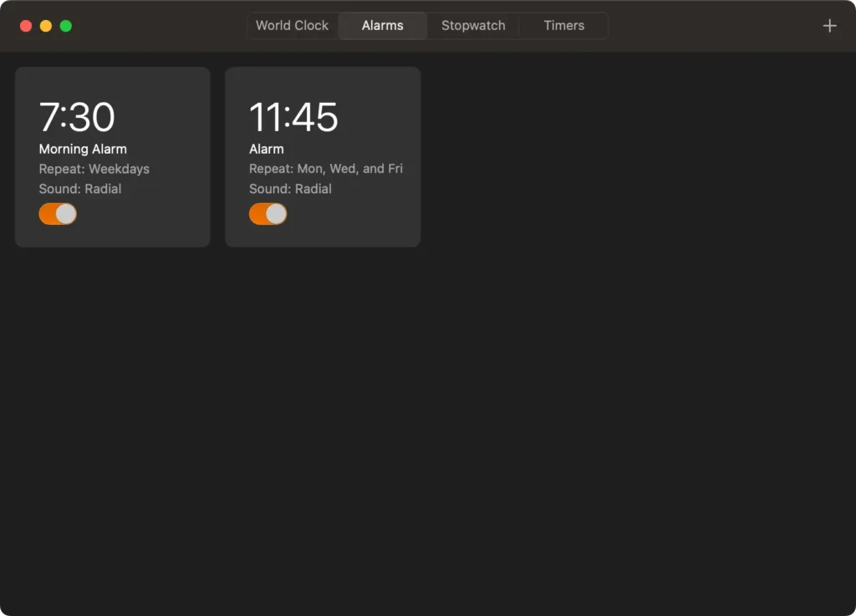Click "Sound: Radial" on 11:45 alarm card

point(290,189)
